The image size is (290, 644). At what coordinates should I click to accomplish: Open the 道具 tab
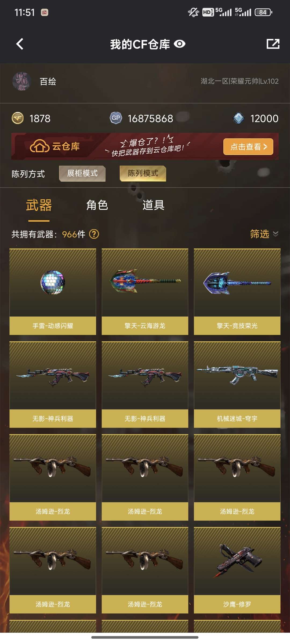pos(154,205)
